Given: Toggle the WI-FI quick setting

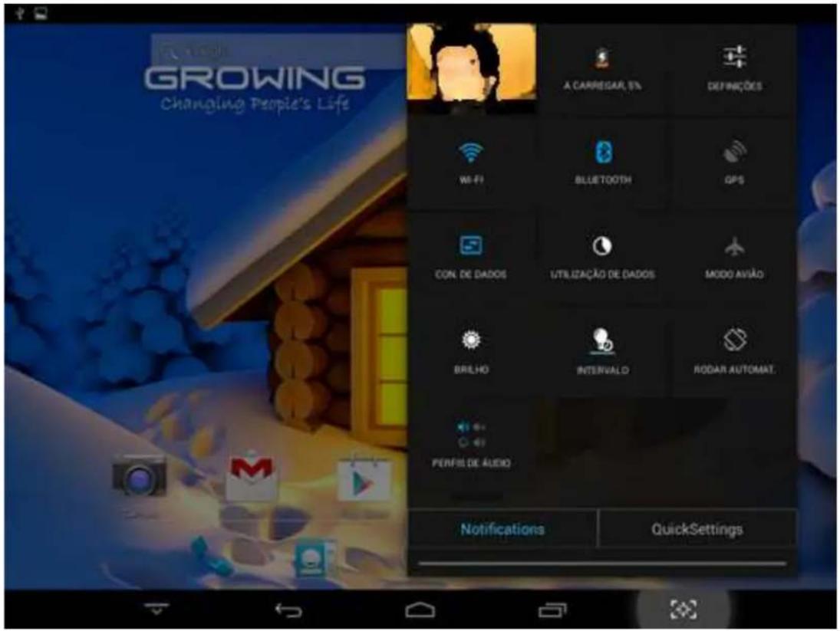Looking at the screenshot, I should 472,163.
